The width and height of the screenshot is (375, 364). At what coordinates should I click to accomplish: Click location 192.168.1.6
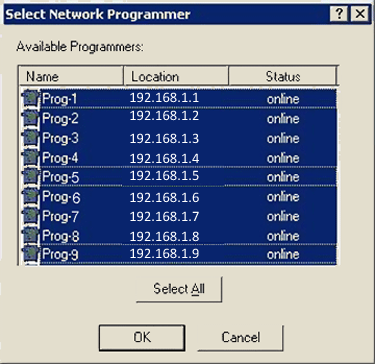164,198
